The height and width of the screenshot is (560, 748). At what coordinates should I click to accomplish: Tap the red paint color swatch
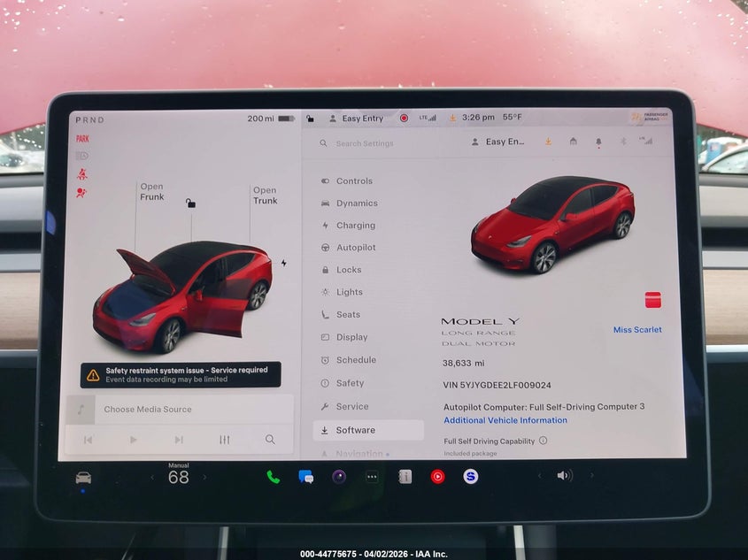[x=652, y=300]
